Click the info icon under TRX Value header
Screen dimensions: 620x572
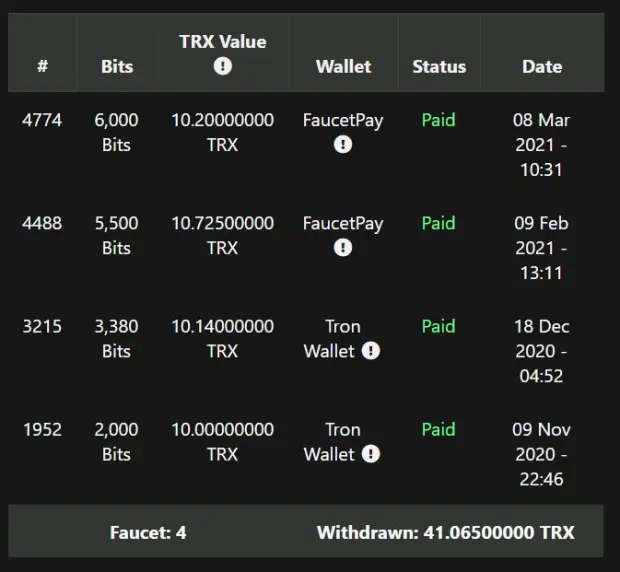pyautogui.click(x=223, y=66)
